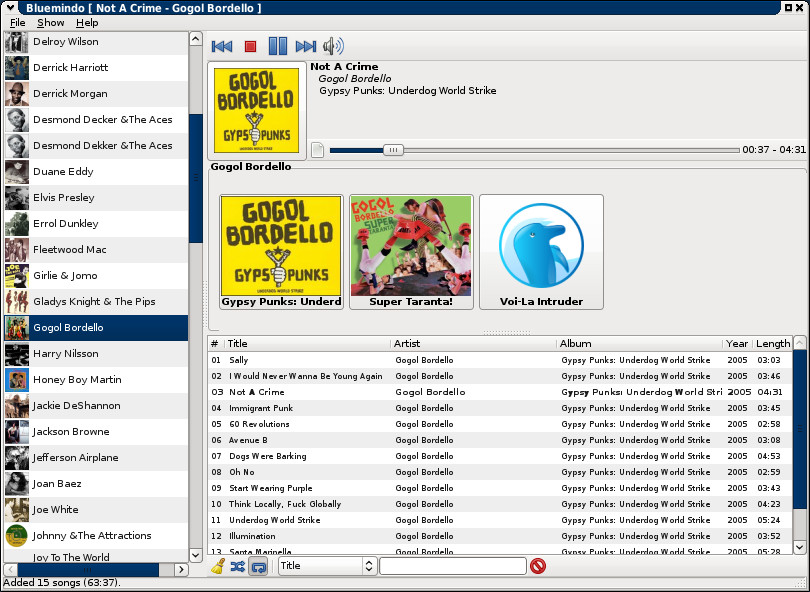Open the Title search field dropdown
Viewport: 810px width, 592px height.
326,566
